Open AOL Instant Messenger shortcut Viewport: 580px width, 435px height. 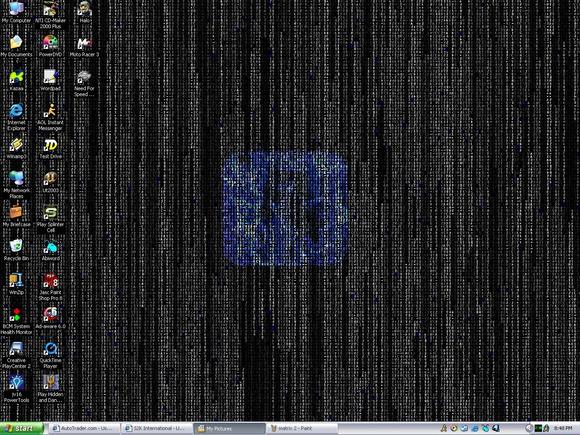tap(50, 117)
